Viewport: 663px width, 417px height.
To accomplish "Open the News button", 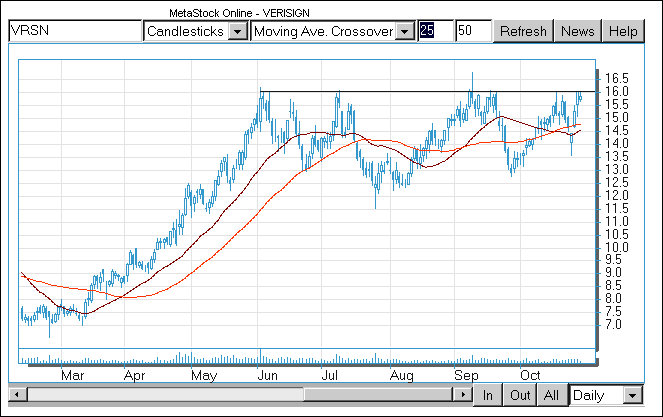I will pos(578,31).
